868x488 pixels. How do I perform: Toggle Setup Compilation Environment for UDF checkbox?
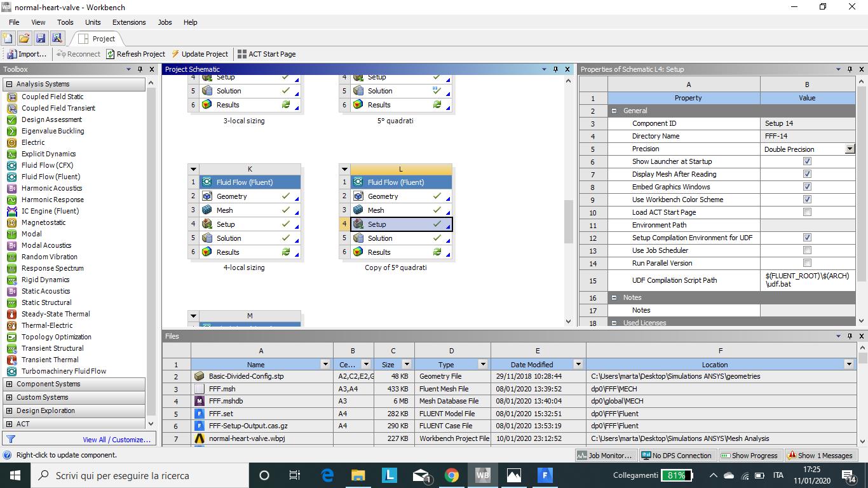[807, 238]
